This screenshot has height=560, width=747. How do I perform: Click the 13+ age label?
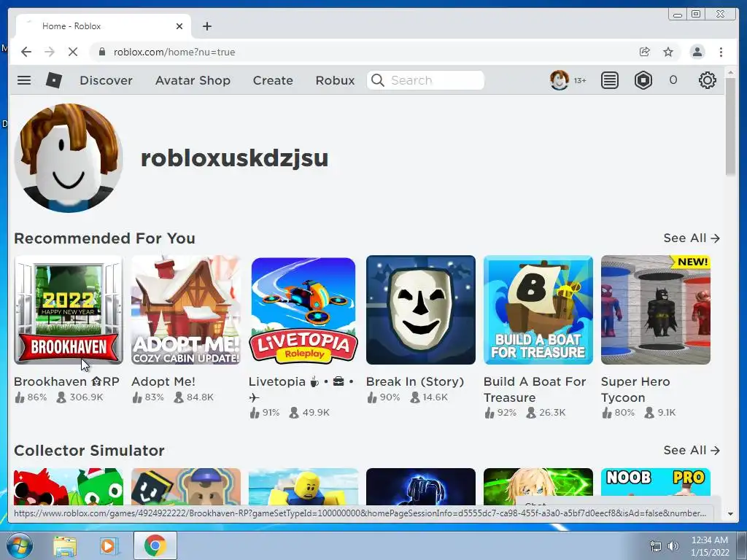pyautogui.click(x=580, y=80)
